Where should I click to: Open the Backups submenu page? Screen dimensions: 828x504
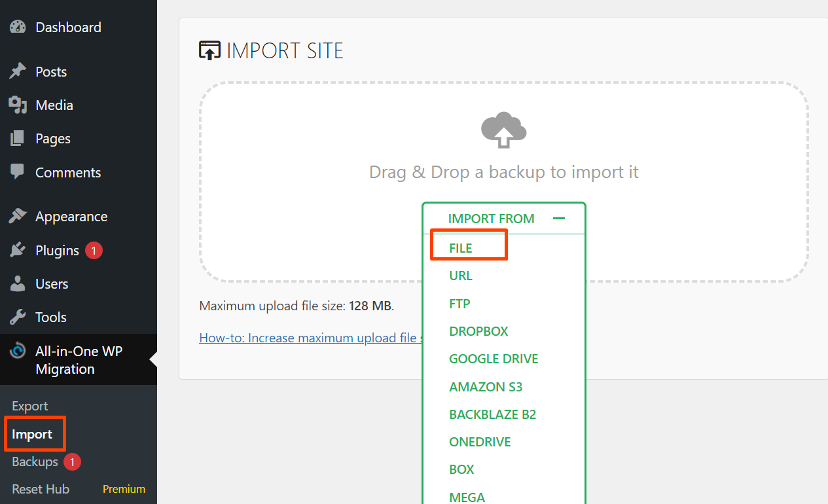(x=35, y=461)
